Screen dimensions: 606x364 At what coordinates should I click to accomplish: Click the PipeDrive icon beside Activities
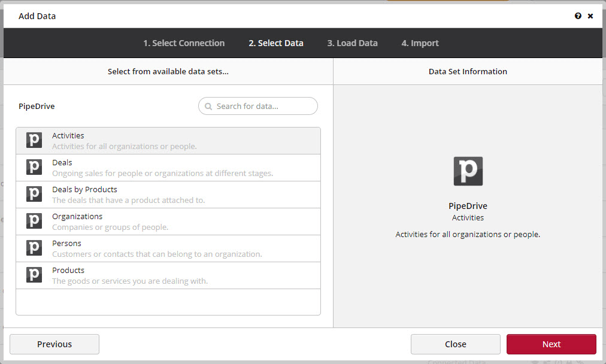point(34,140)
